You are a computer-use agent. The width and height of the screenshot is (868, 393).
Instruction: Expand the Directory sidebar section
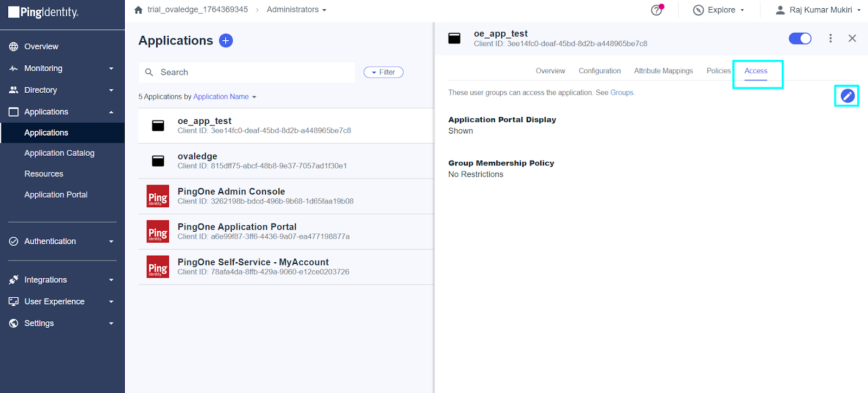(x=111, y=90)
